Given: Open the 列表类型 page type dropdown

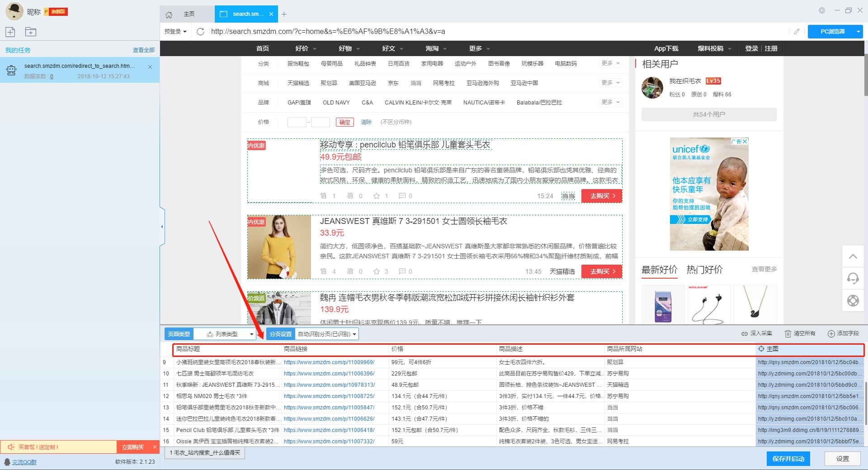Looking at the screenshot, I should coord(225,334).
